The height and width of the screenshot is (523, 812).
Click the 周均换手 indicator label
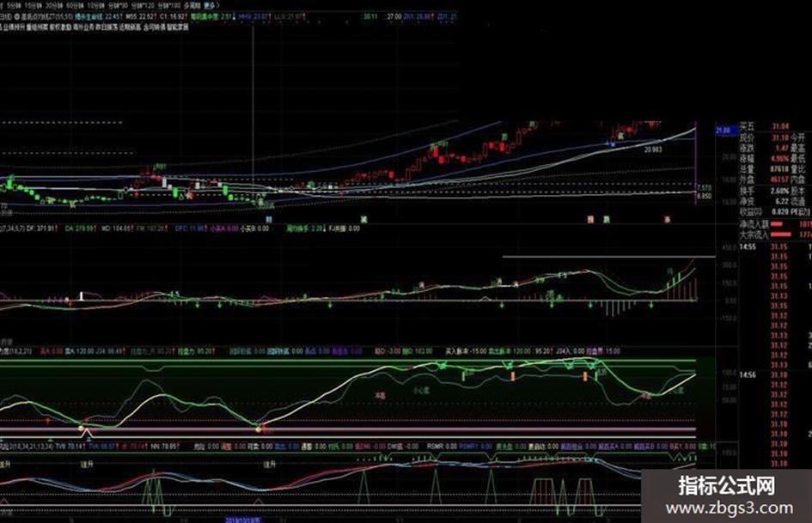pyautogui.click(x=298, y=228)
